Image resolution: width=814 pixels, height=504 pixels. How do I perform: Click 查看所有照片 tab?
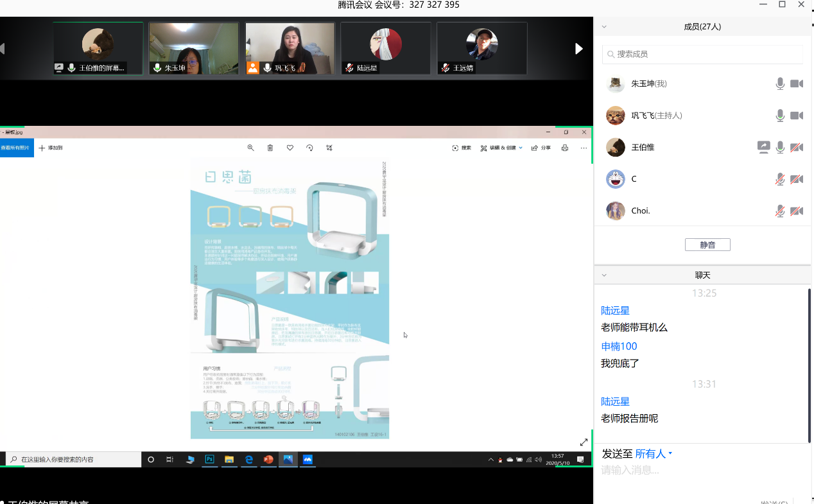point(16,148)
